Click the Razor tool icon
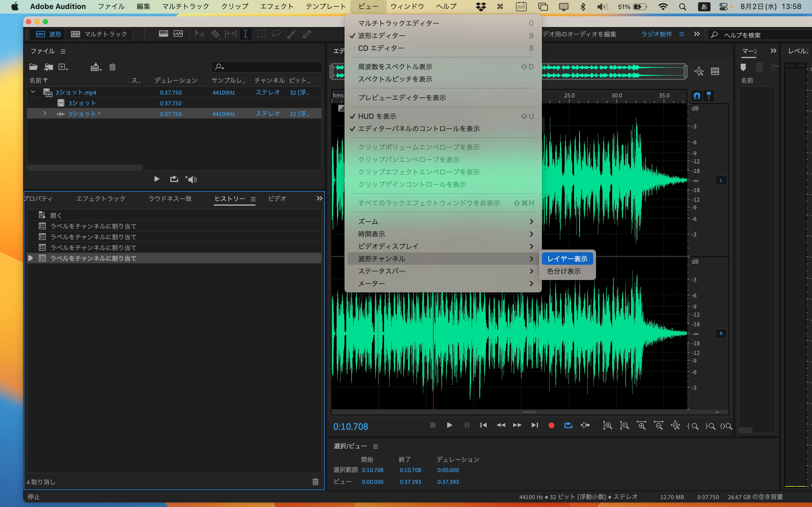 tap(215, 34)
